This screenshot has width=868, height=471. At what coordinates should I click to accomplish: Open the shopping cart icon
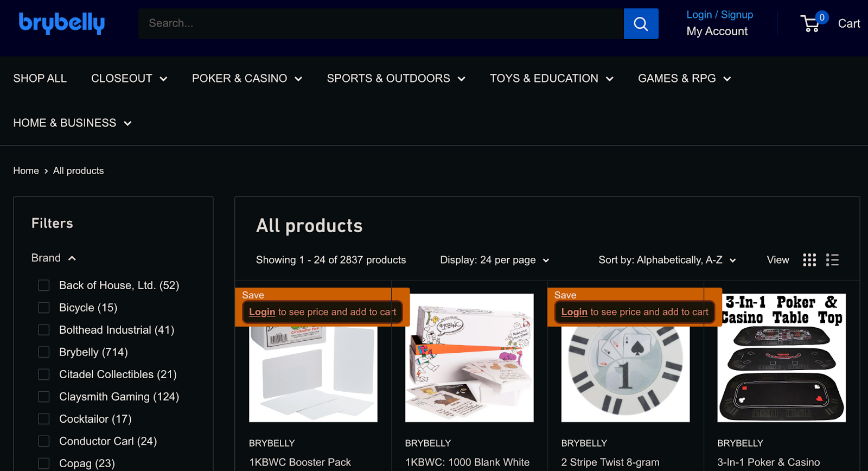click(810, 23)
